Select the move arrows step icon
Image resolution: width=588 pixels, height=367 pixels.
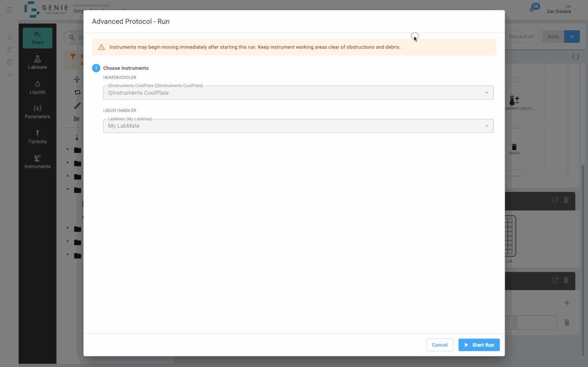click(77, 79)
